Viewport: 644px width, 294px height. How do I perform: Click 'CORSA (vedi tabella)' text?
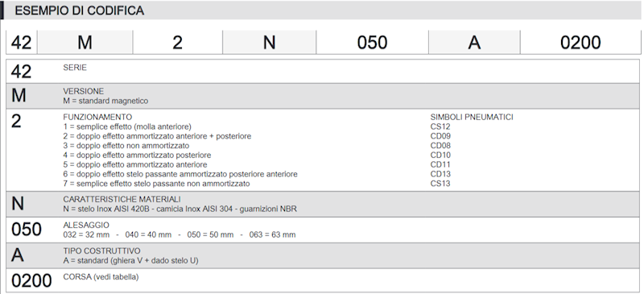101,277
